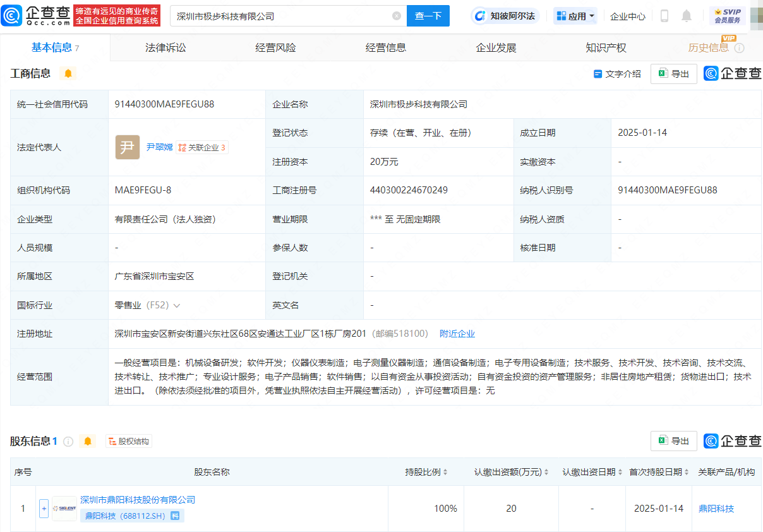
Task: Export 股东信息 with the 导出 button
Action: coord(673,441)
